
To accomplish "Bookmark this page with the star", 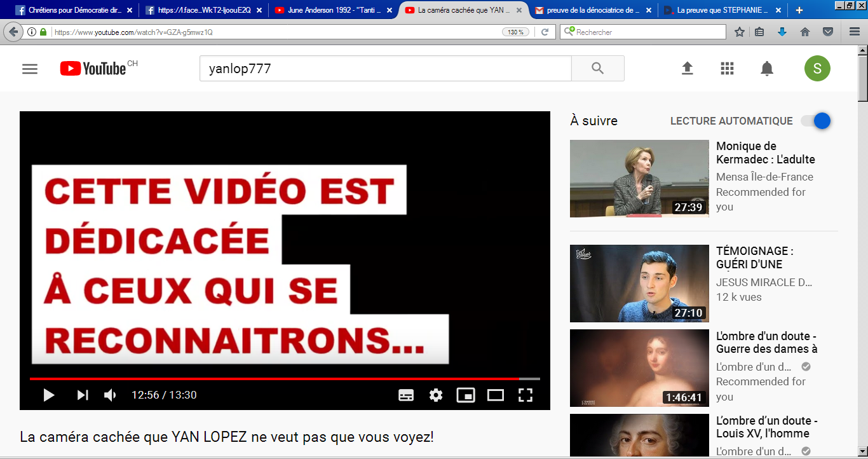I will 740,32.
